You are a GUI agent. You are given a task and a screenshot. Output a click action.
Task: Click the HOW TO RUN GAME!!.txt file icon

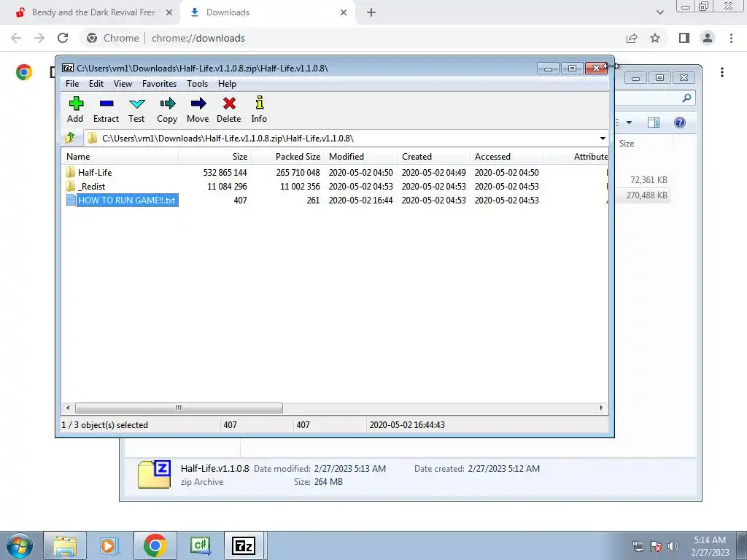coord(71,200)
